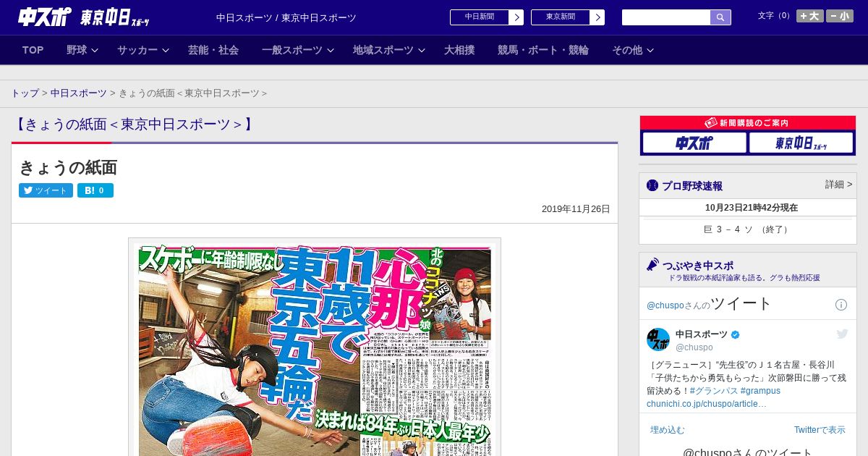Viewport: 868px width, 456px height.
Task: Open the 競馬・ボート・競輪 menu item
Action: 543,50
